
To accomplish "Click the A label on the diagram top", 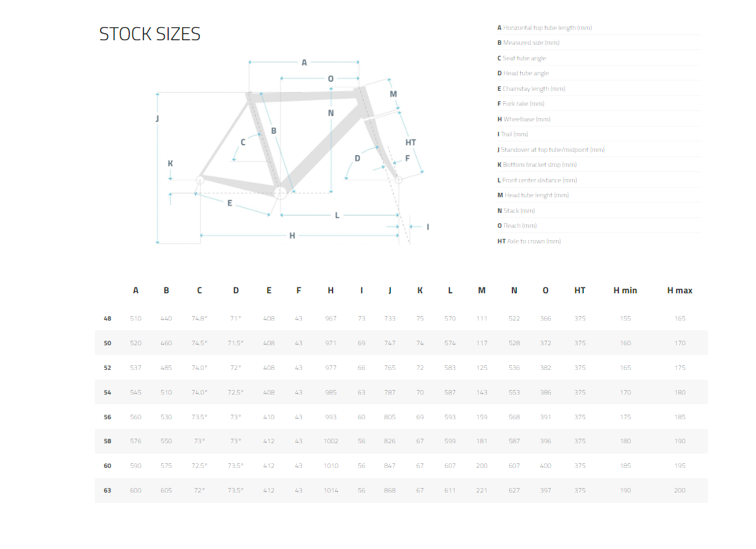I will click(x=304, y=62).
